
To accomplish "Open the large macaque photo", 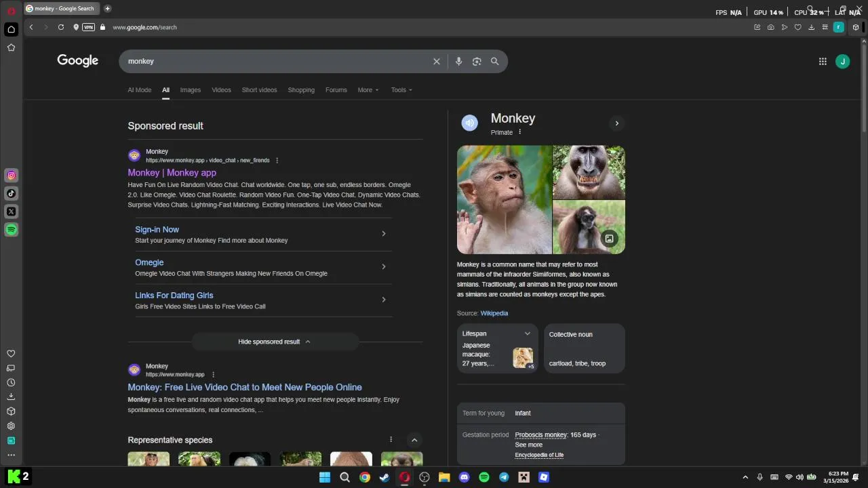I will (x=505, y=200).
